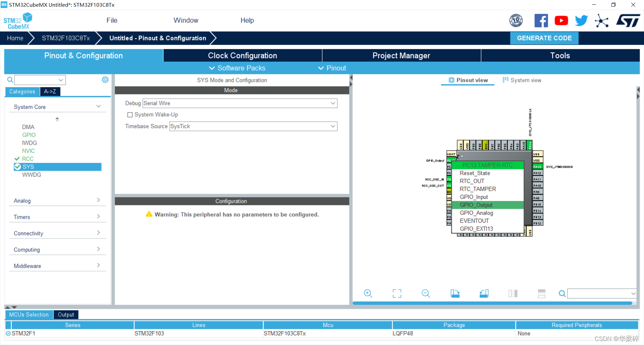This screenshot has width=644, height=345.
Task: Click the STM32CubeMX logo
Action: click(x=18, y=21)
